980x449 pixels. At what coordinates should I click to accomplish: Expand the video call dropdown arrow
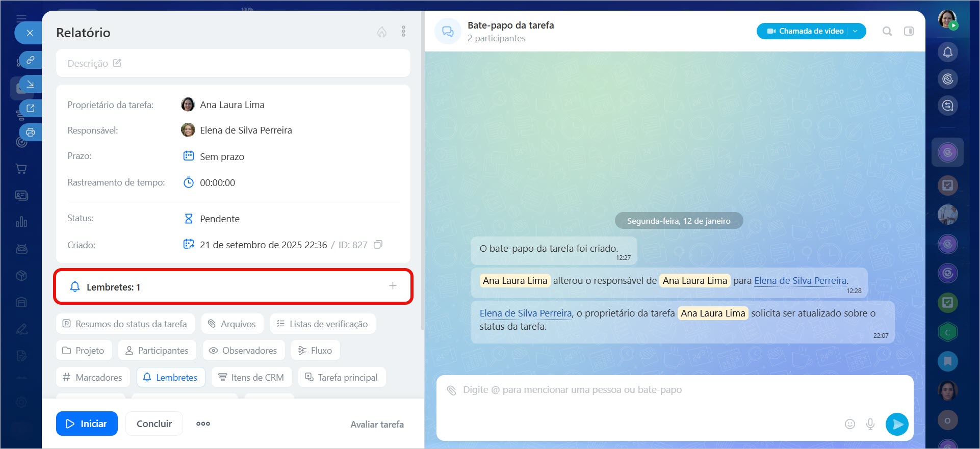tap(856, 31)
